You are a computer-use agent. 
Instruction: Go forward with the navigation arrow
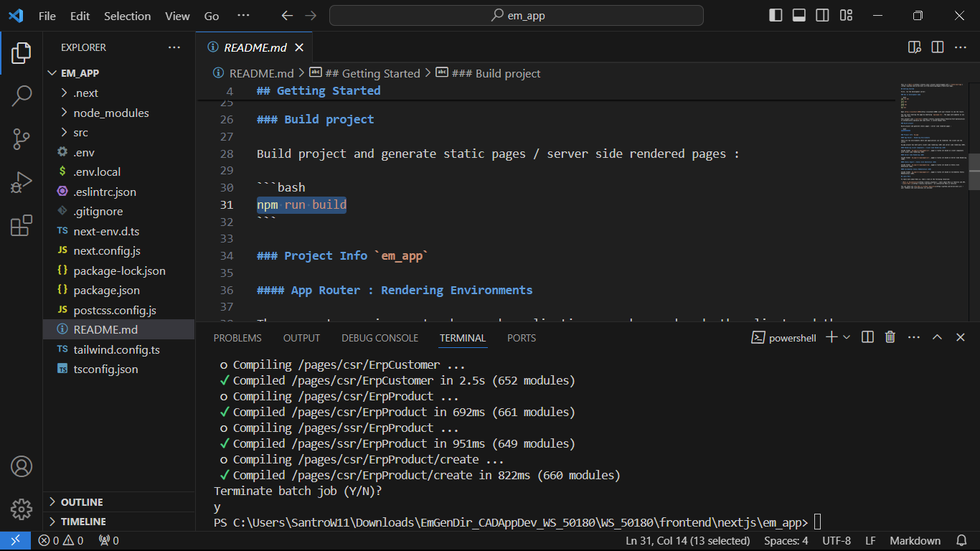(311, 15)
